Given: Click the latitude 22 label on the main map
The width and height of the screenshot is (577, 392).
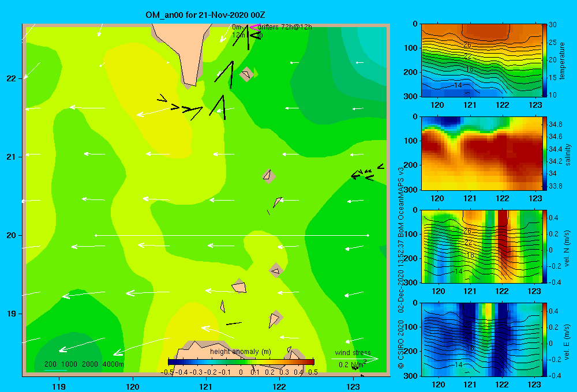Looking at the screenshot, I should point(12,78).
